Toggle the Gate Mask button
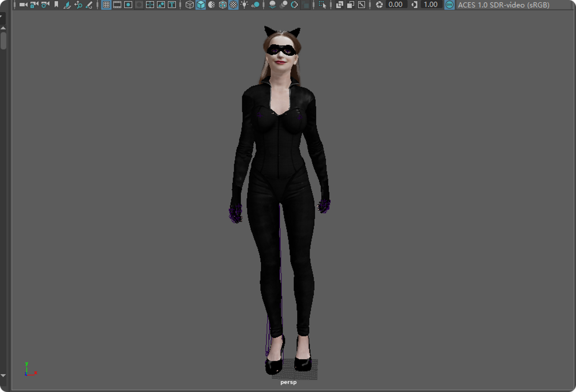The image size is (576, 392). (x=139, y=5)
